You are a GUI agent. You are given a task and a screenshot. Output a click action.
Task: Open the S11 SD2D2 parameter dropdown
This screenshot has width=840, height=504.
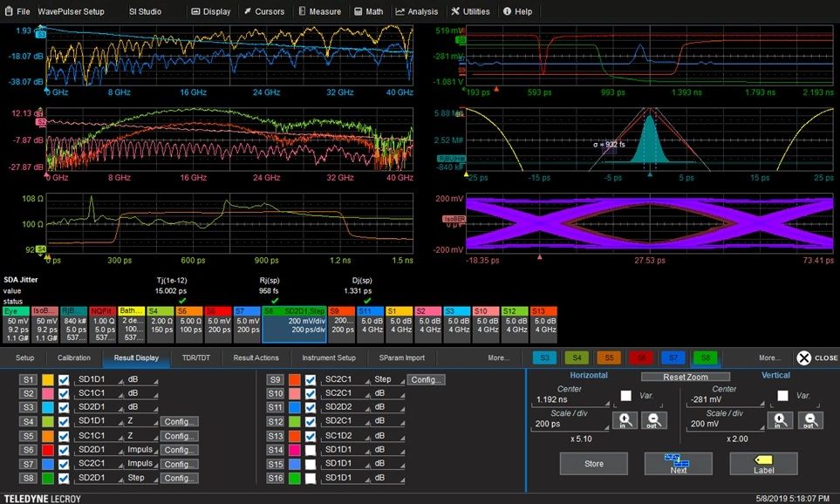(346, 408)
